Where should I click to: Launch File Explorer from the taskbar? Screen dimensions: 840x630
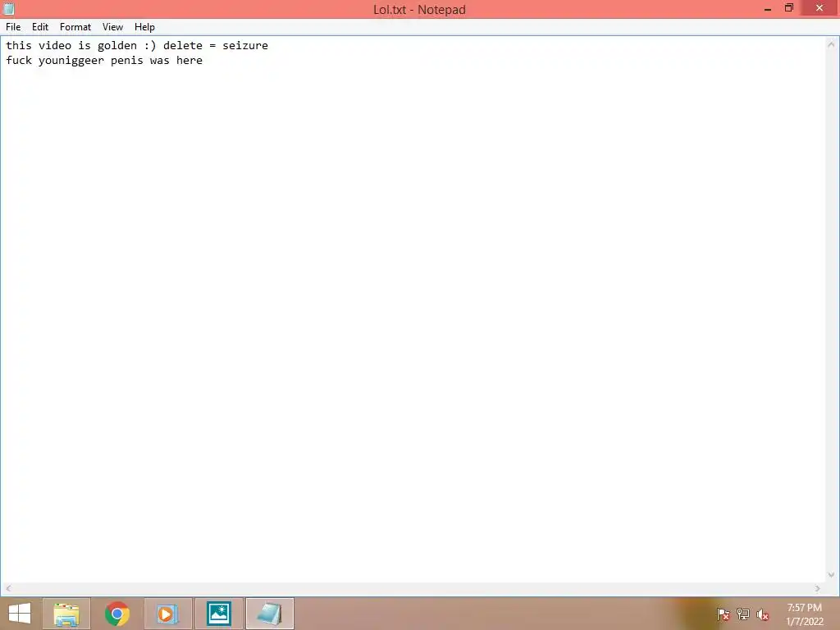66,614
